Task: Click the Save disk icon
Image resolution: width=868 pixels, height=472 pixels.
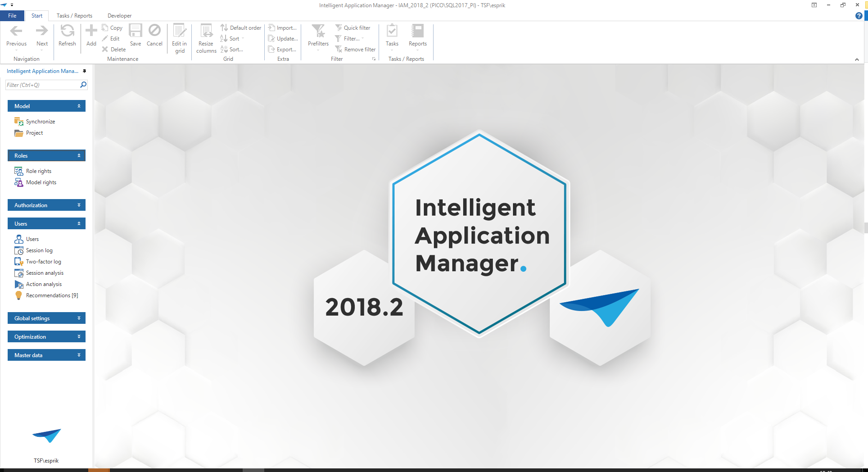Action: tap(135, 32)
